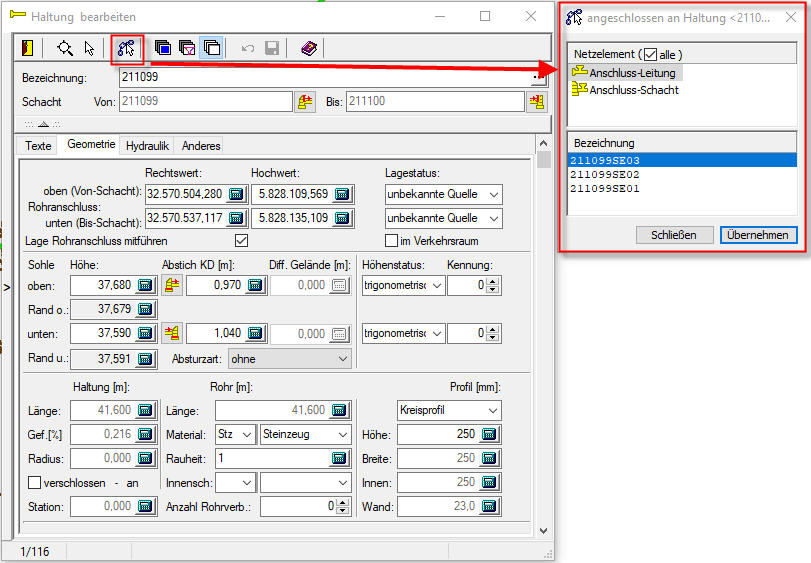
Task: Enable the 'im Verkehrsraum' checkbox
Action: [x=392, y=241]
